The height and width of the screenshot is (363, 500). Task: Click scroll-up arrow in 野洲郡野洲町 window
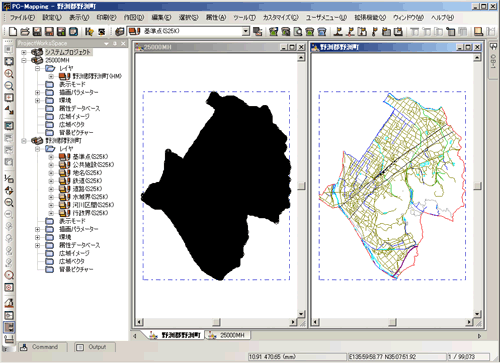tap(477, 58)
